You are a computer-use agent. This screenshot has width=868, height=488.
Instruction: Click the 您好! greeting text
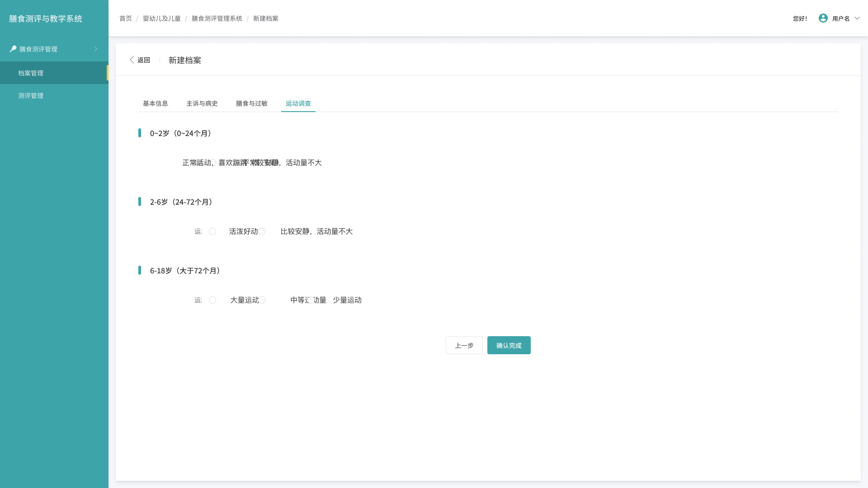click(x=800, y=19)
